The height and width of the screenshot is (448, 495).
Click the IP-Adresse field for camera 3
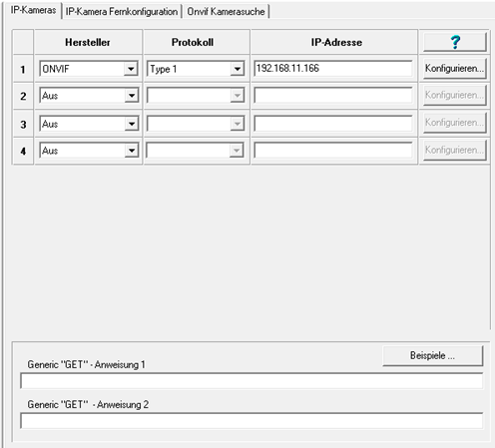(x=333, y=124)
